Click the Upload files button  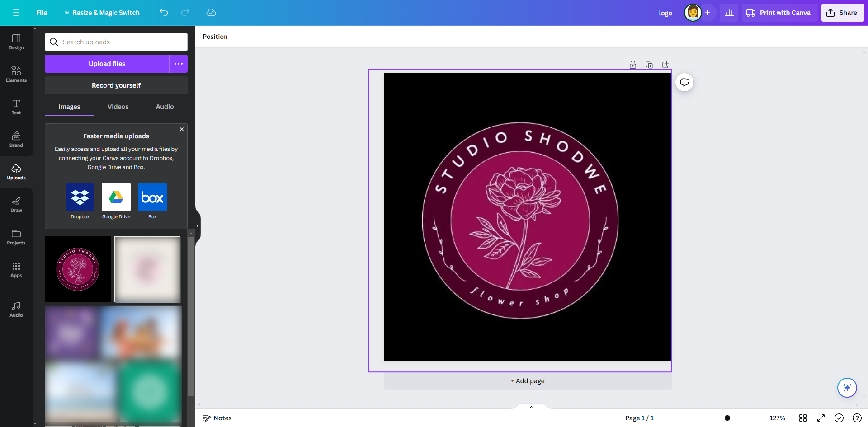pos(107,64)
